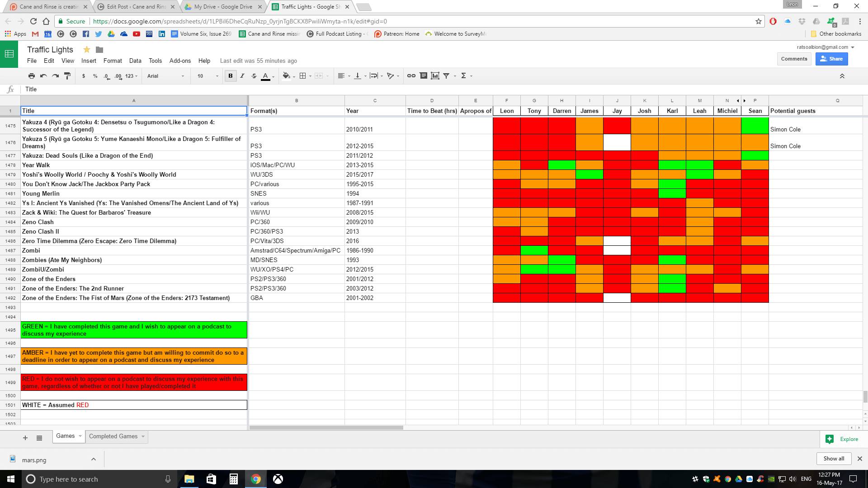The height and width of the screenshot is (488, 868).
Task: Click the Insert comment icon
Action: point(423,76)
